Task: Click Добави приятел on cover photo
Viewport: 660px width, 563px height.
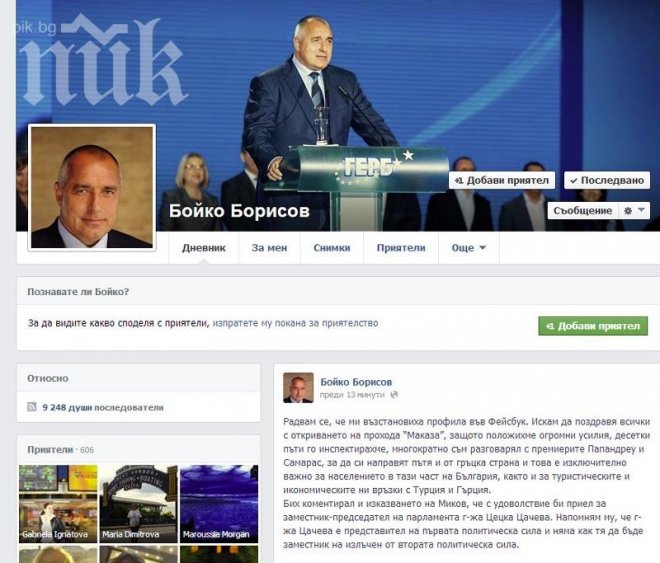Action: tap(502, 181)
